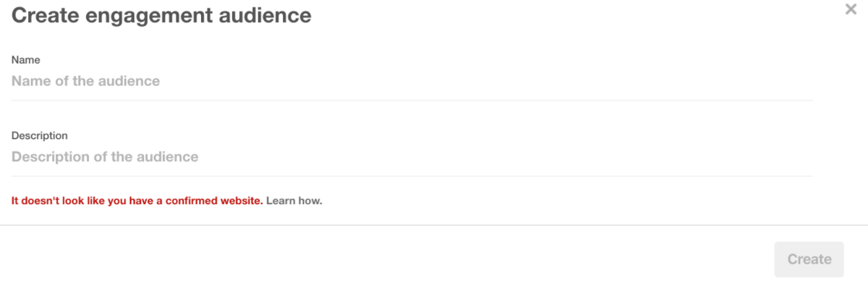Click the Create button
The width and height of the screenshot is (868, 284).
click(x=809, y=259)
